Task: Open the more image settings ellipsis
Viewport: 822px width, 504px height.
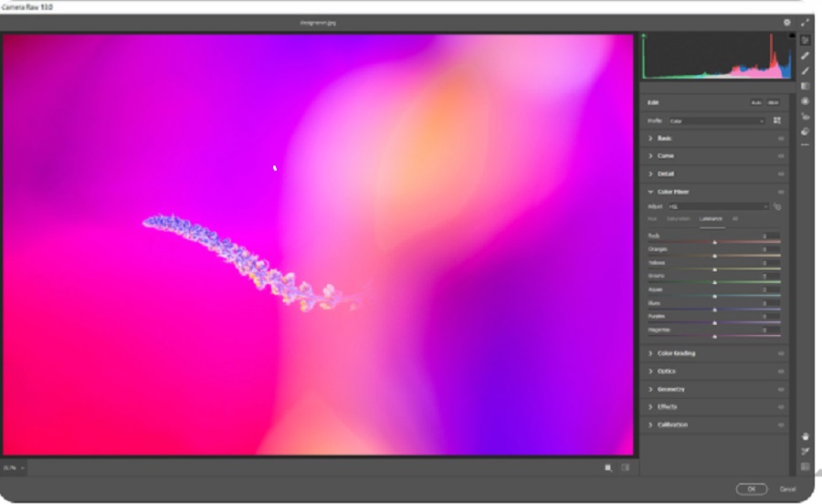Action: coord(805,145)
